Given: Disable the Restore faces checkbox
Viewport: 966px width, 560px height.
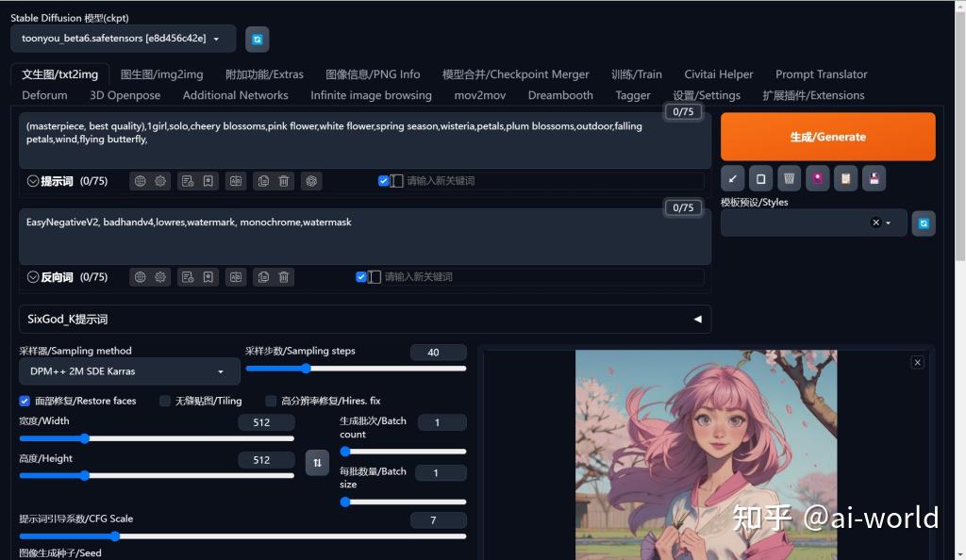Looking at the screenshot, I should click(24, 401).
